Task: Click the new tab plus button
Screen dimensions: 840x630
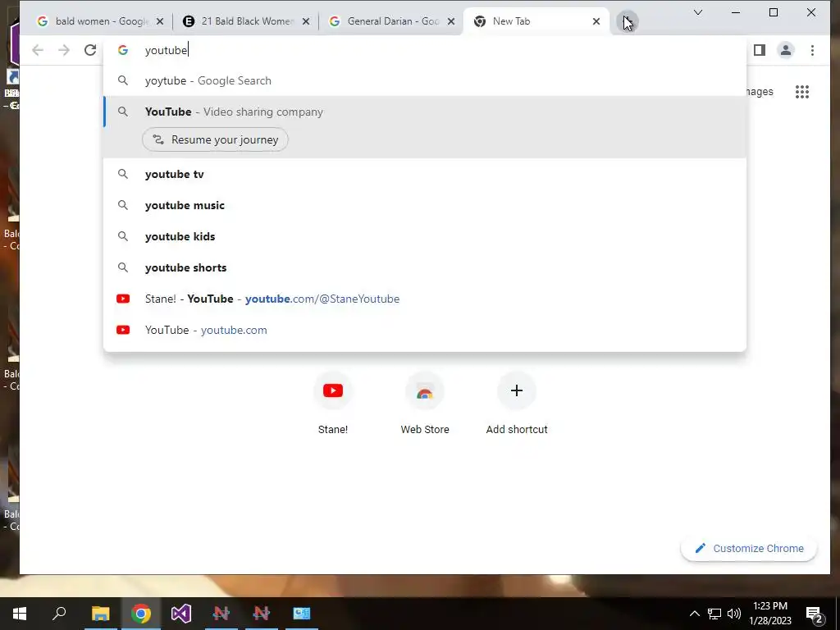Action: [x=627, y=22]
